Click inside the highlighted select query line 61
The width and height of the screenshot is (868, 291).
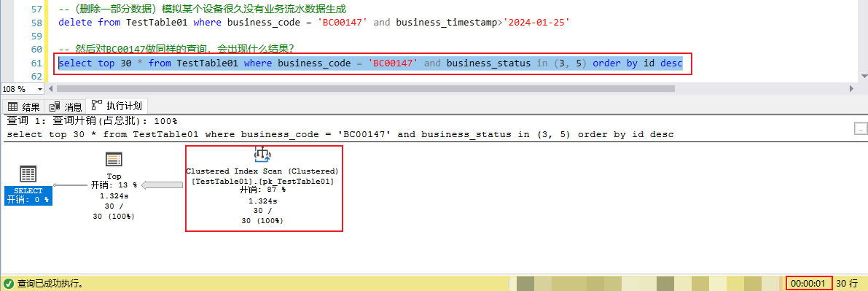point(371,63)
